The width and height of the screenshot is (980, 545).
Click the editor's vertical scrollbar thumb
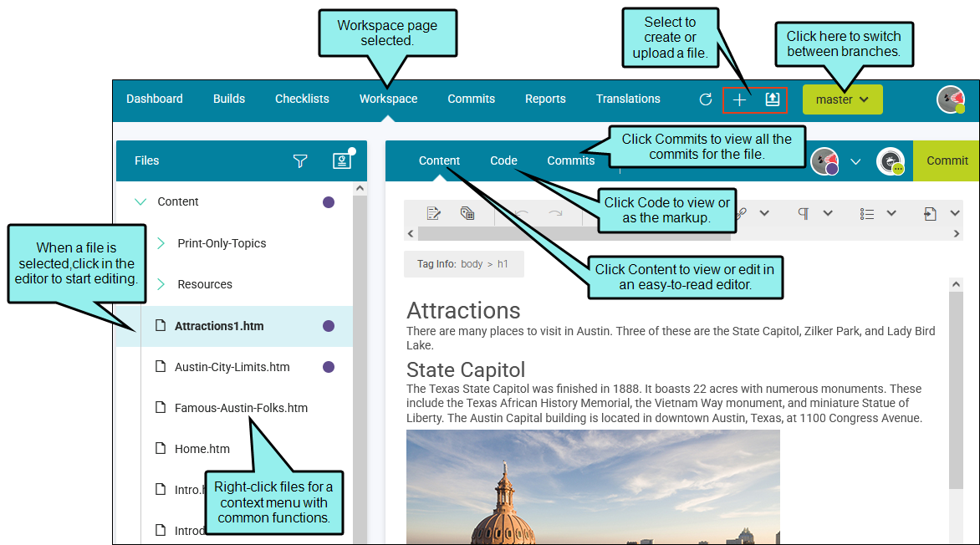[x=956, y=390]
